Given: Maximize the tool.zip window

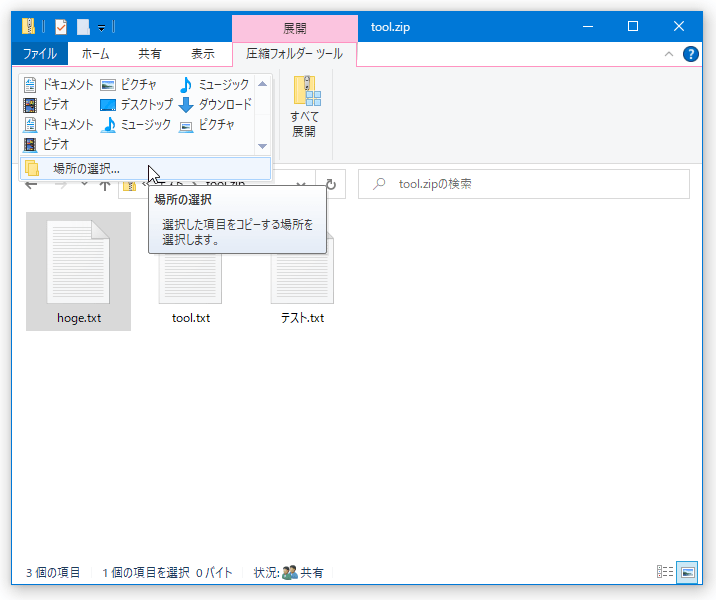Looking at the screenshot, I should pos(633,26).
